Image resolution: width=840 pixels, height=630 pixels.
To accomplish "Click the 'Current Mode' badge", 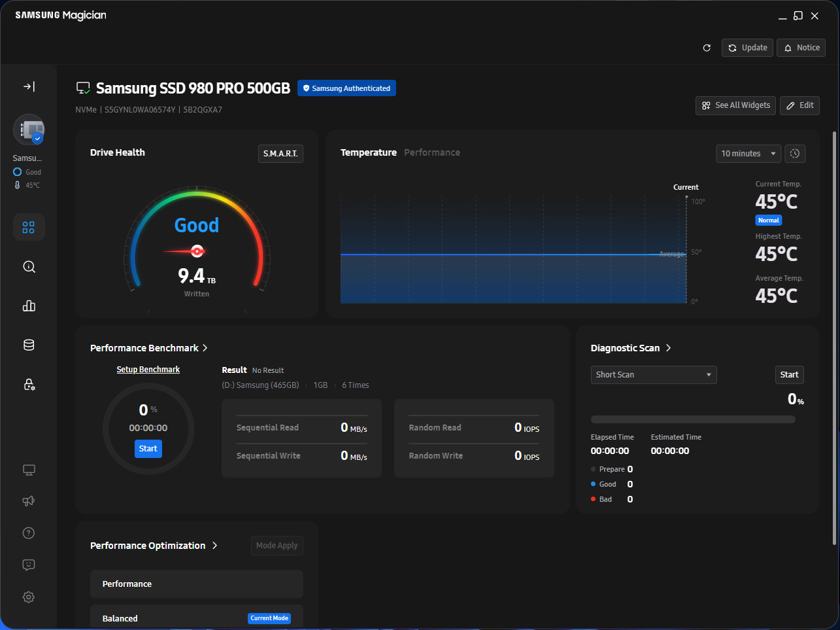I will tap(269, 618).
